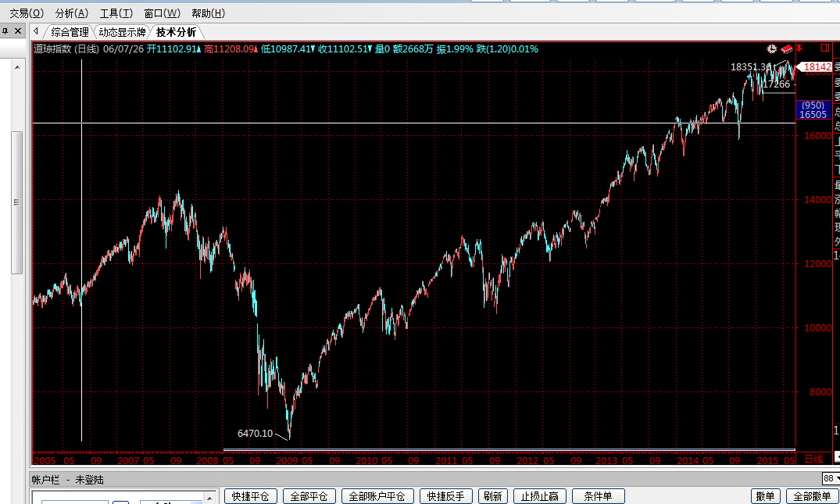Click the 全部账户平仓 button
Screen dimensions: 840x504
pyautogui.click(x=377, y=496)
